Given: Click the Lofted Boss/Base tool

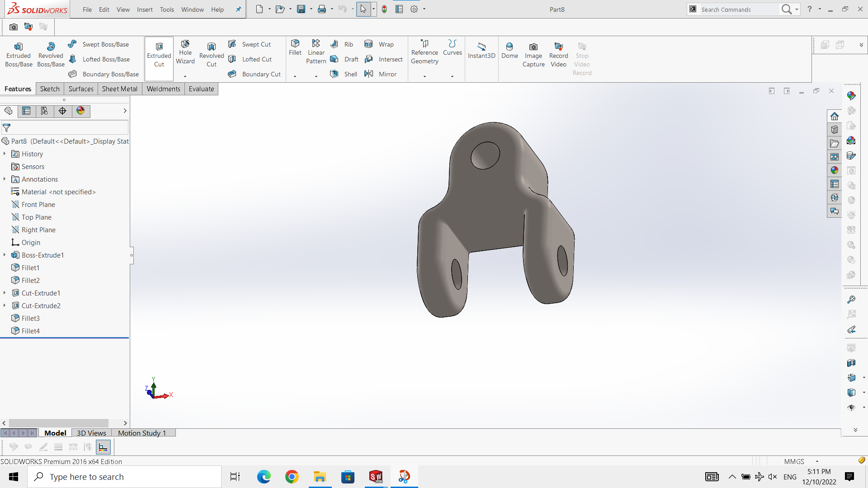Looking at the screenshot, I should 99,59.
